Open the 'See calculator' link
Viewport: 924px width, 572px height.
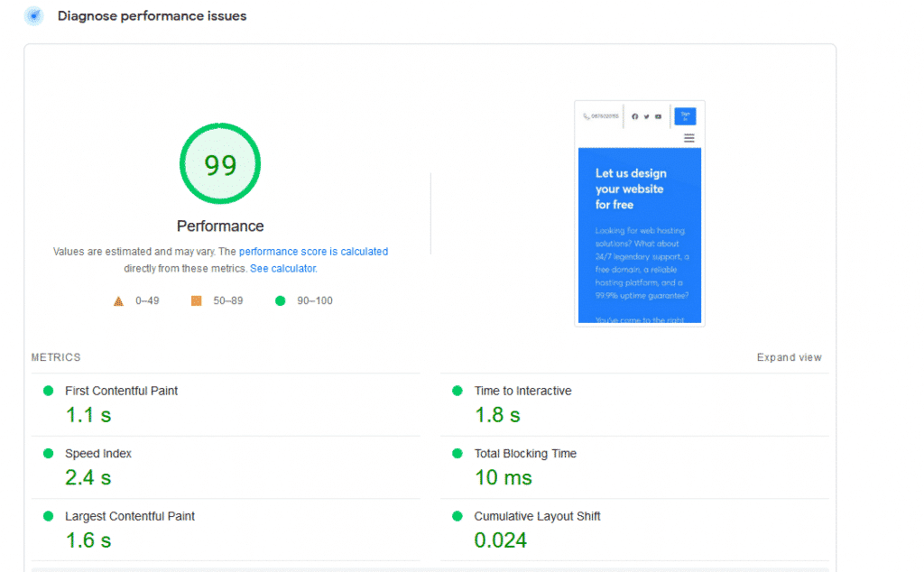point(282,269)
